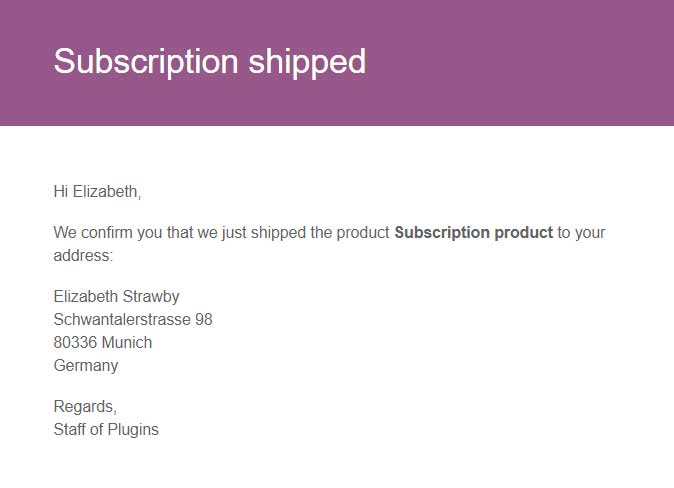Click the purple header banner
The height and width of the screenshot is (488, 674).
(x=337, y=63)
